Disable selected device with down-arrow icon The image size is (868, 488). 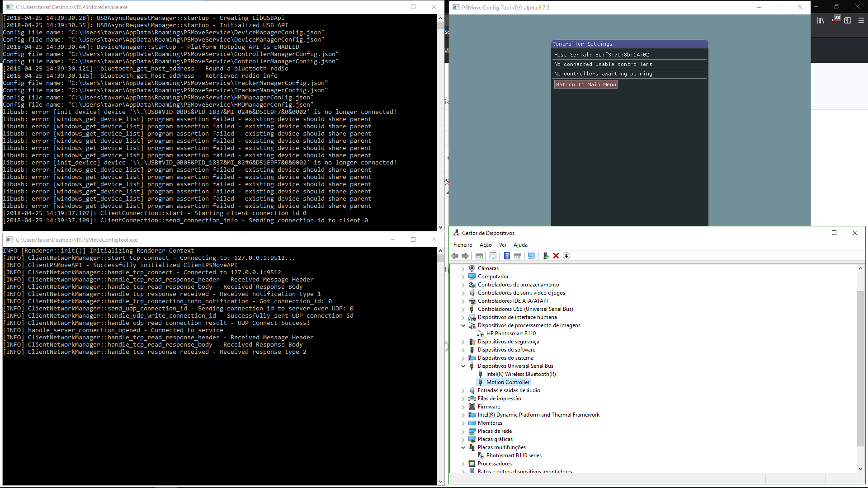coord(566,256)
